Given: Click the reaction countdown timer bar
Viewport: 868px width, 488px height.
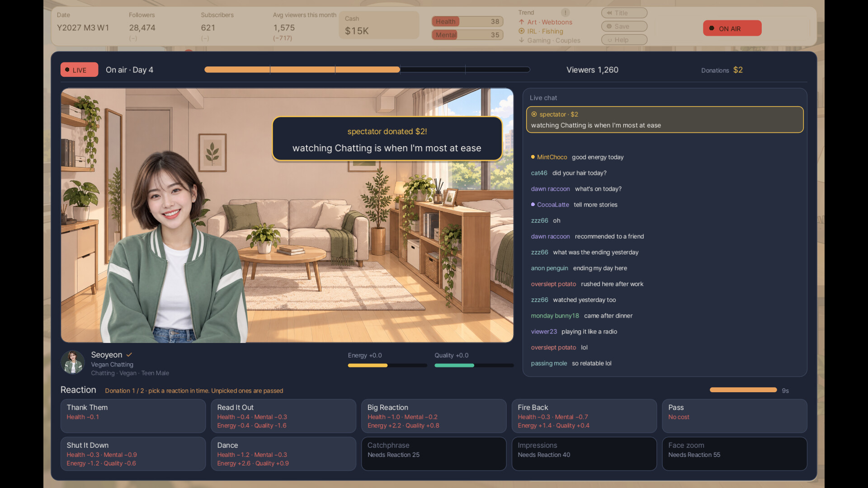Looking at the screenshot, I should 743,389.
